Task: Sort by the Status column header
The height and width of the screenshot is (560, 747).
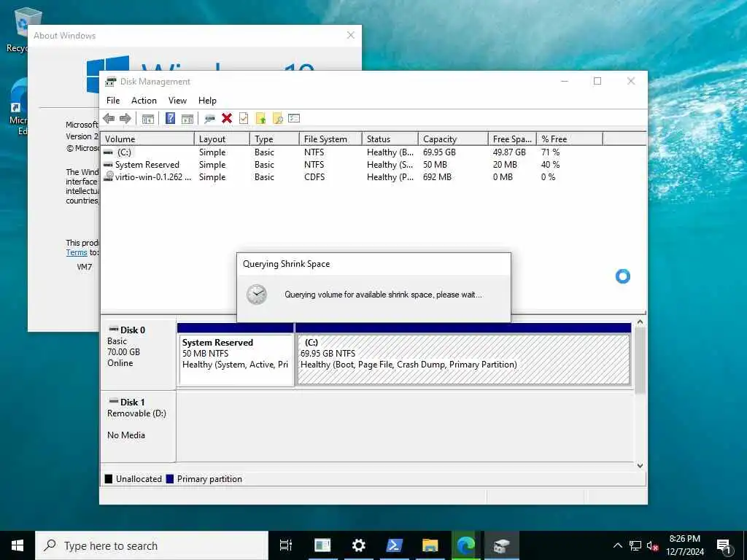Action: coord(390,139)
